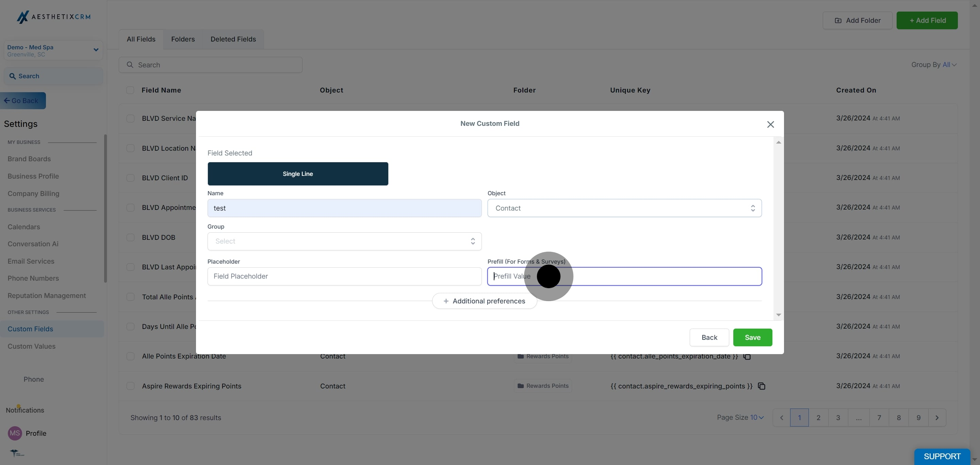Viewport: 980px width, 465px height.
Task: Open the Group Select dropdown
Action: 344,241
